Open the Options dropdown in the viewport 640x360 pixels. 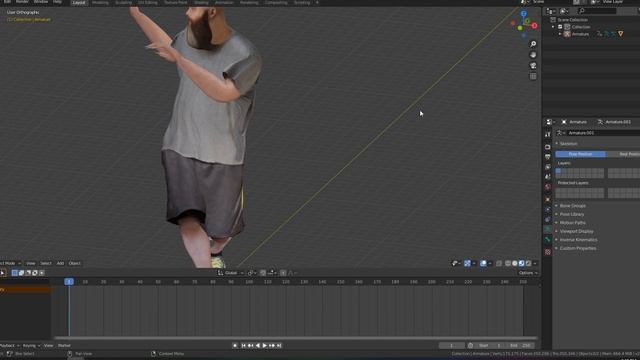point(528,273)
